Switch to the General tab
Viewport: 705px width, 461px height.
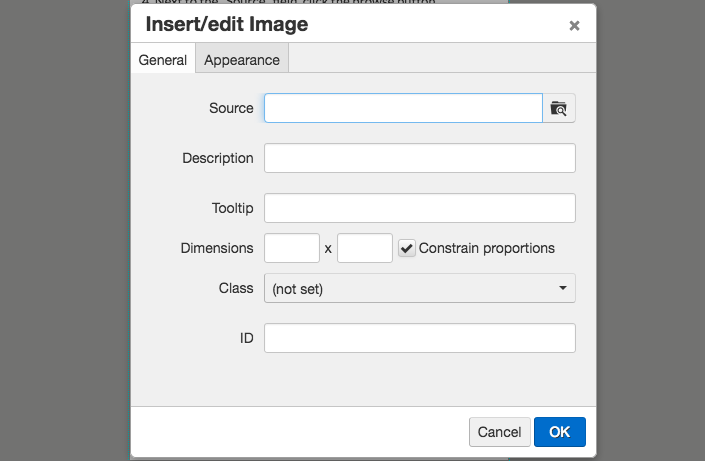click(163, 60)
